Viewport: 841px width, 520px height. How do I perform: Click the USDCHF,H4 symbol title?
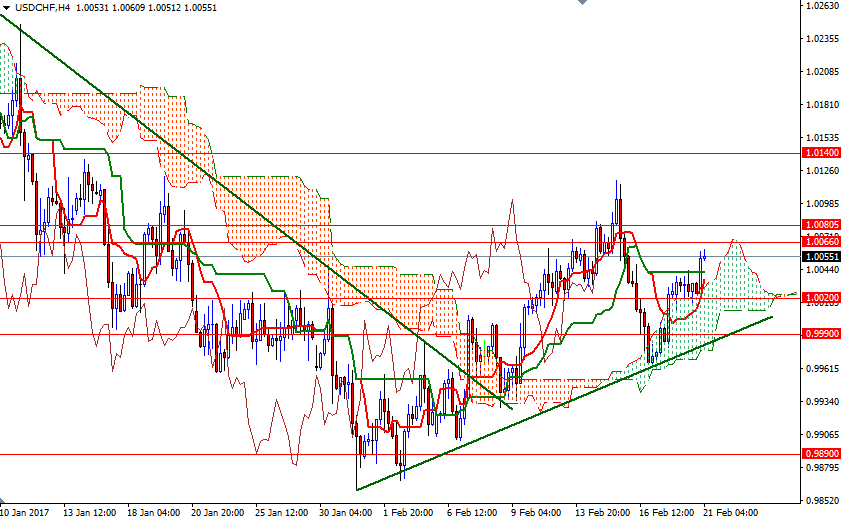pyautogui.click(x=42, y=8)
